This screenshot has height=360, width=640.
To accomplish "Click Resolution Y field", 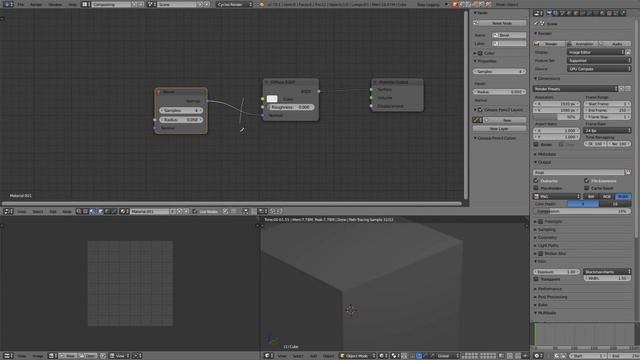I will 557,110.
